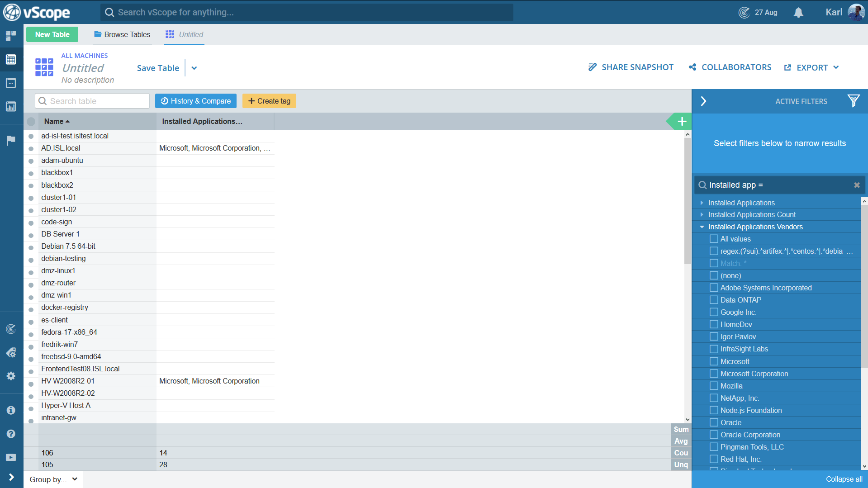Open the help question mark icon

11,434
